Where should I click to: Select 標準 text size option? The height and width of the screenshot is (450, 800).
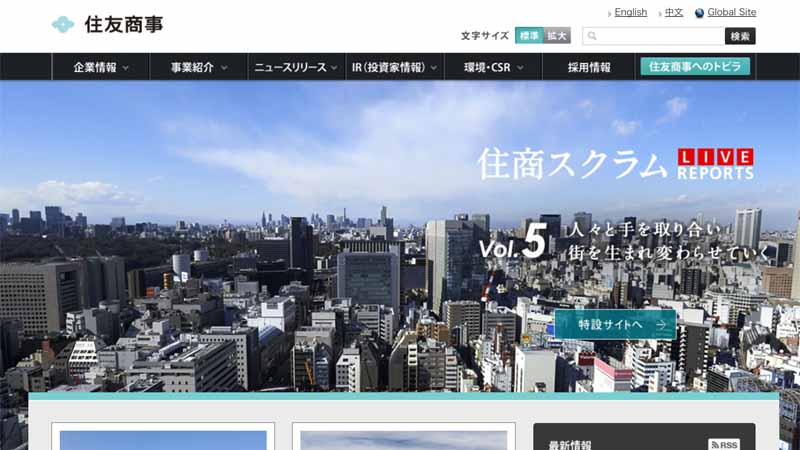pos(529,36)
